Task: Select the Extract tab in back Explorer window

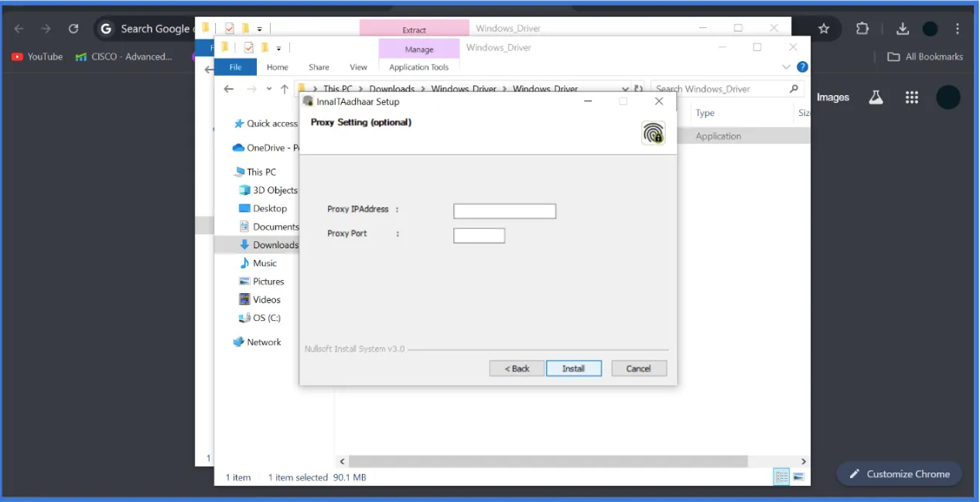Action: click(x=415, y=29)
